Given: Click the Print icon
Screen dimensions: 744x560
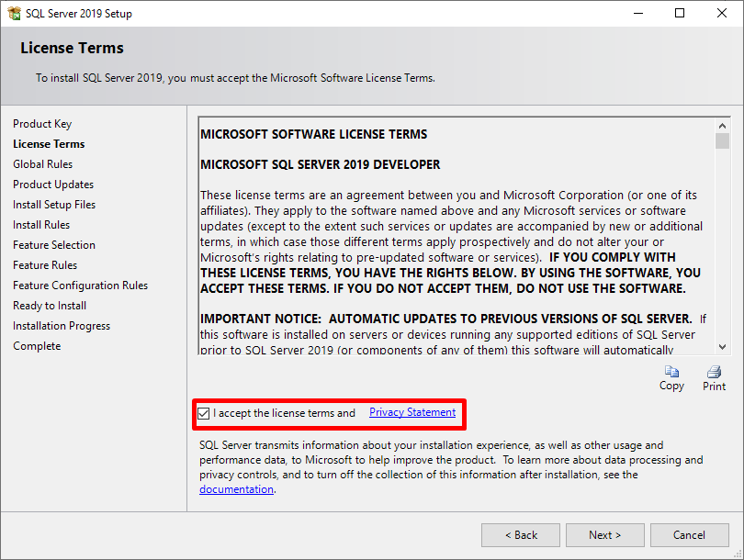Looking at the screenshot, I should tap(714, 372).
